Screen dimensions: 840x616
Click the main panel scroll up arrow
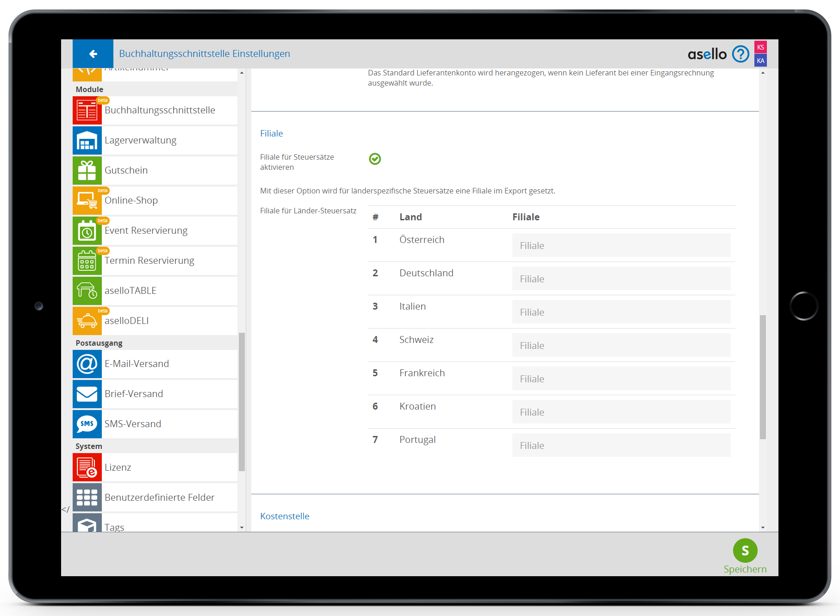(763, 73)
